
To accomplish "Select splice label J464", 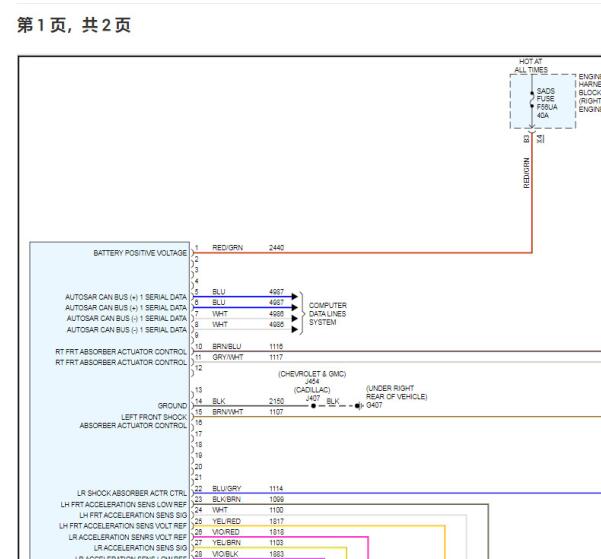I will point(312,381).
